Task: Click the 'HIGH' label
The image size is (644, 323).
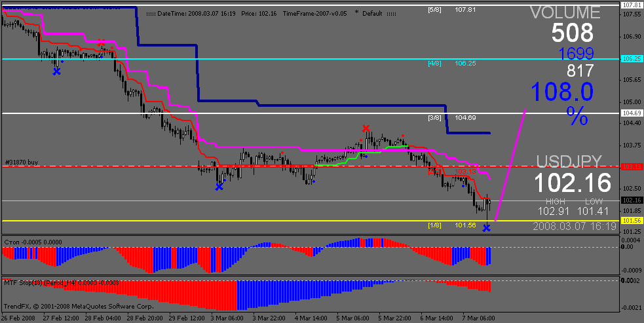Action: (x=556, y=201)
